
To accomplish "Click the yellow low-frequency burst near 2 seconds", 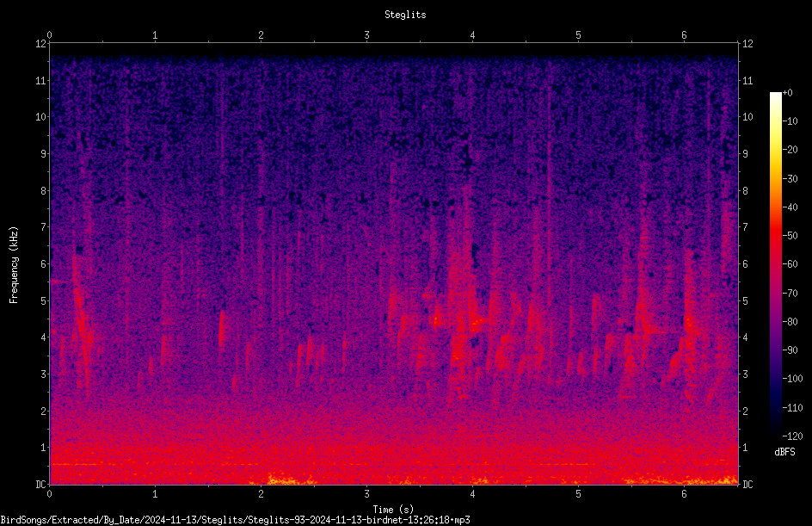I will tap(282, 480).
